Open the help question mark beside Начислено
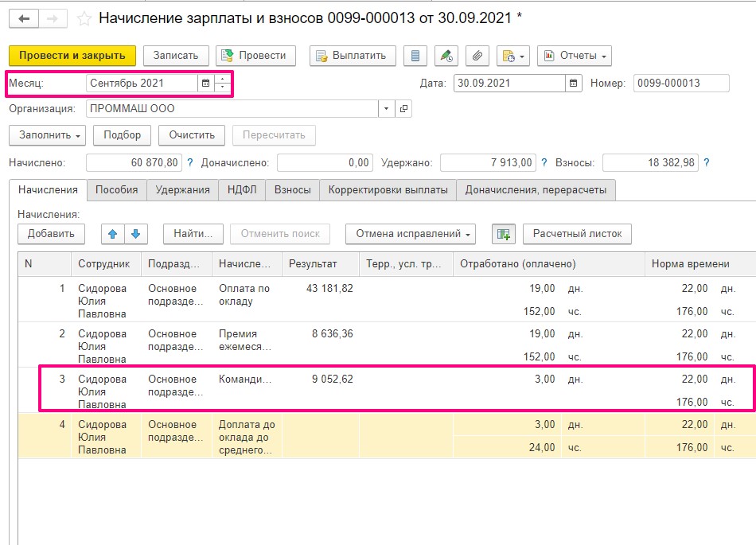Screen dimensions: 756x545 pyautogui.click(x=190, y=163)
